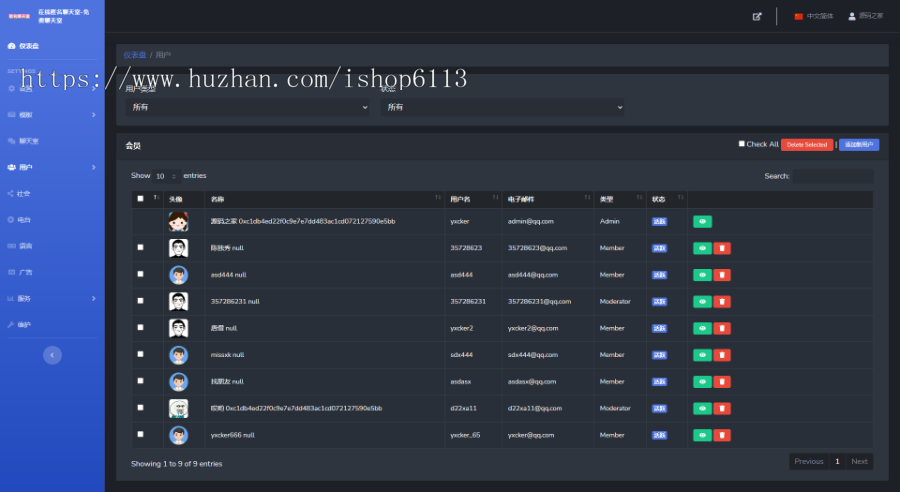Screen dimensions: 900x492
Task: Click the China flag icon in header
Action: pos(798,17)
